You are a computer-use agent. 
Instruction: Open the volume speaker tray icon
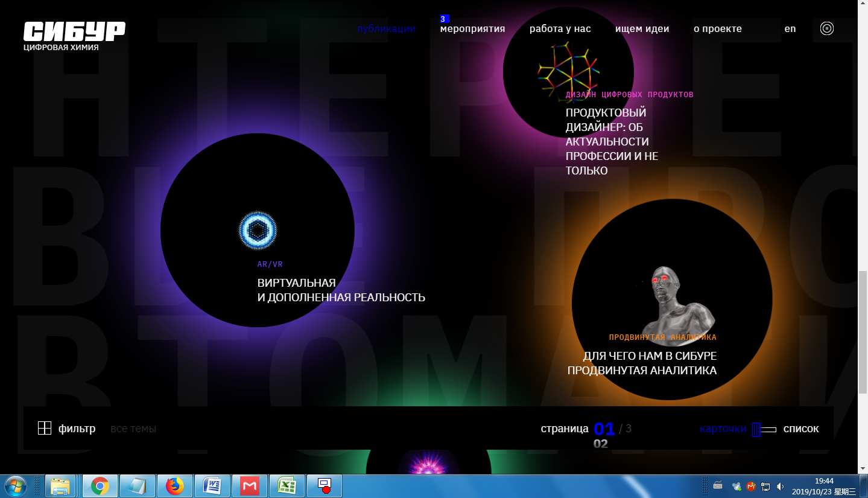point(780,486)
